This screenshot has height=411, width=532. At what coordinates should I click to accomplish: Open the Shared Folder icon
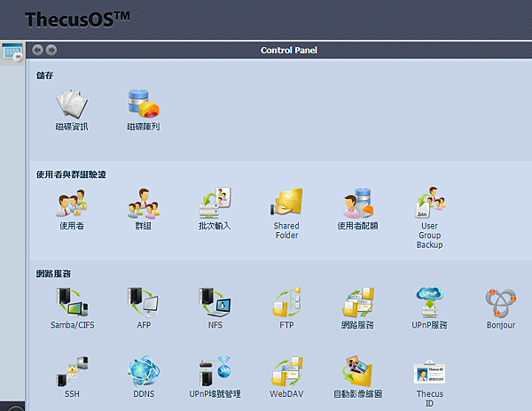coord(286,202)
